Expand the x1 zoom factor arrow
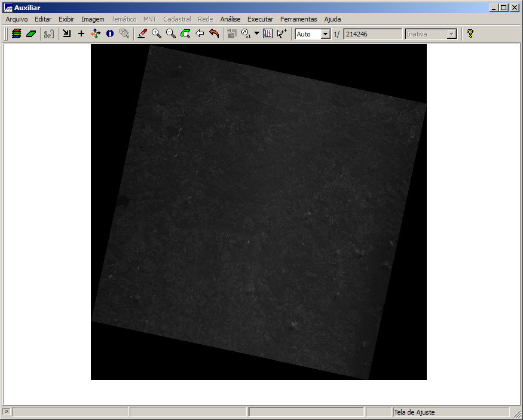 click(x=257, y=34)
